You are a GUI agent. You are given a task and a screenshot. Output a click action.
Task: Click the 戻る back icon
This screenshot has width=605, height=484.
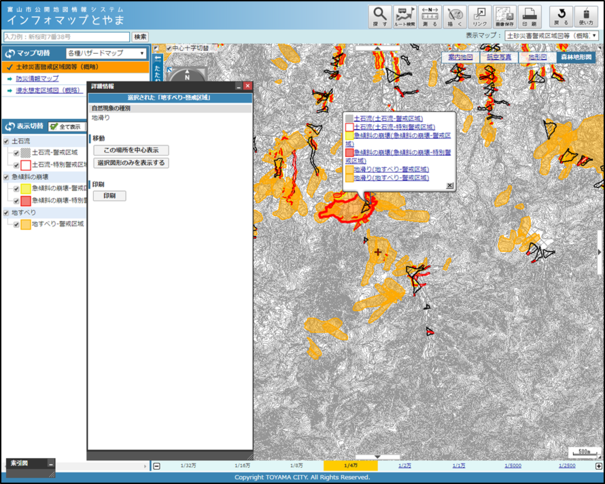pyautogui.click(x=561, y=17)
